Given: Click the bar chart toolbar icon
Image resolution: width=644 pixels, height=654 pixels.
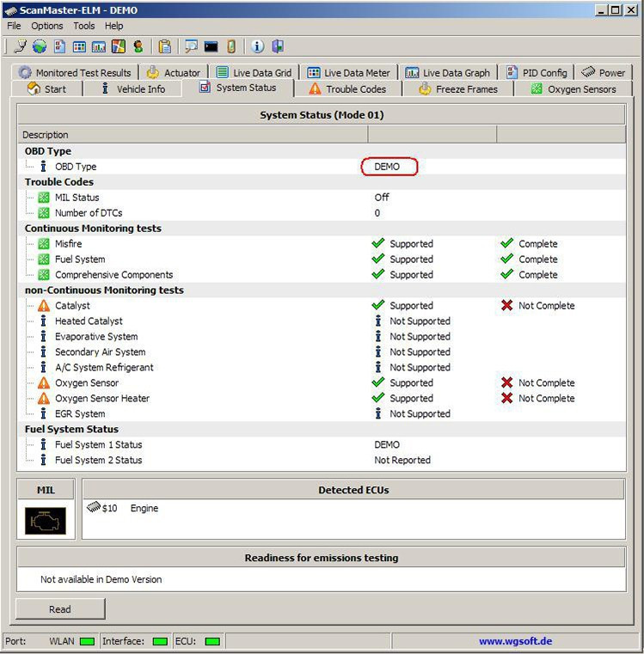Looking at the screenshot, I should 99,46.
